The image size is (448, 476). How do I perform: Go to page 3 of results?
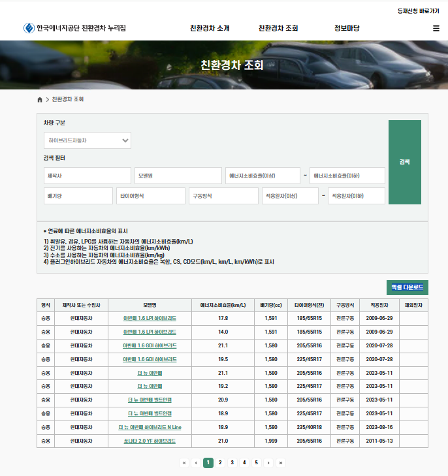232,463
